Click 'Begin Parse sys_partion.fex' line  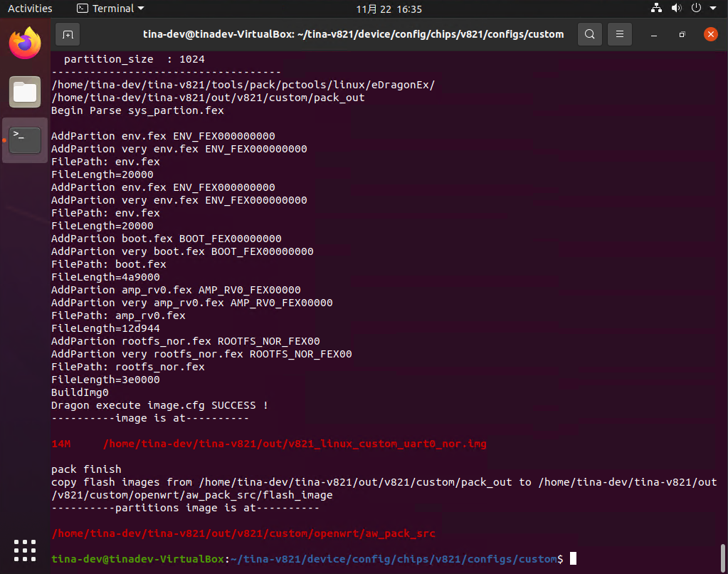[x=137, y=110]
